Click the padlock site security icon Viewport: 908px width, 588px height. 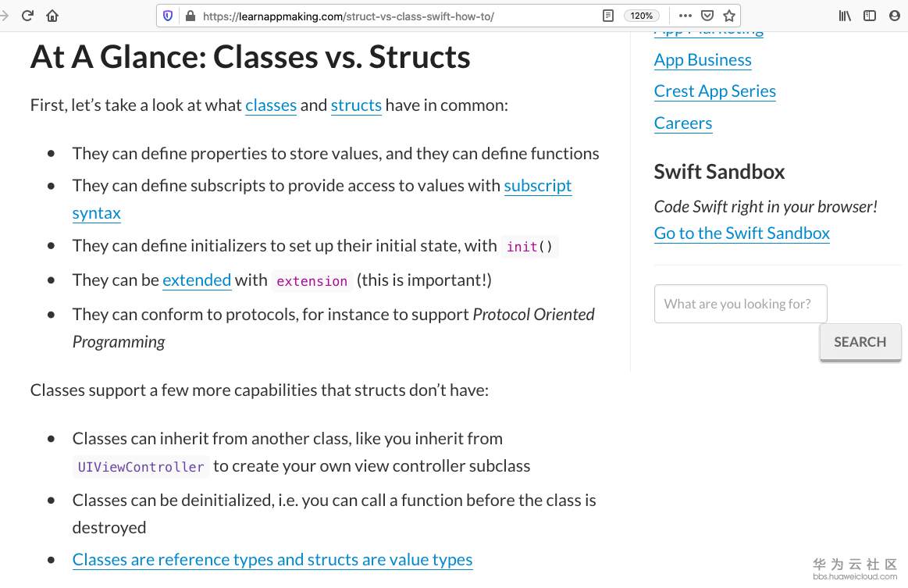pyautogui.click(x=190, y=16)
